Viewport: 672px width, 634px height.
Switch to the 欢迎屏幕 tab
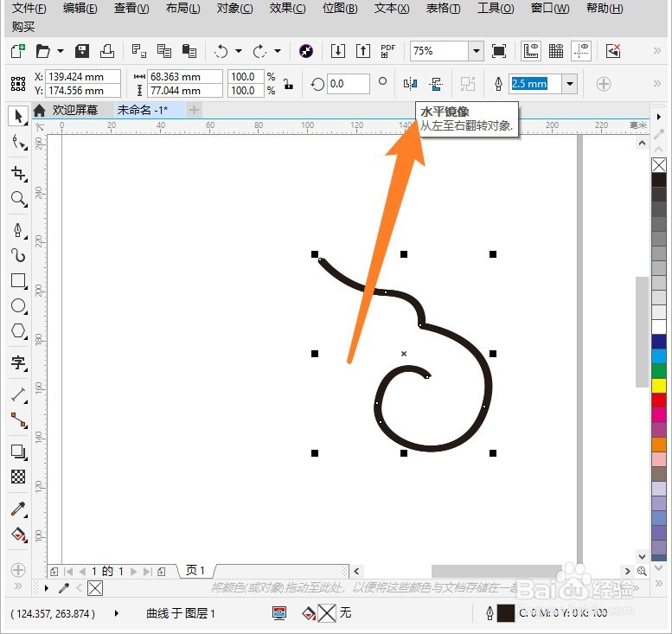75,110
